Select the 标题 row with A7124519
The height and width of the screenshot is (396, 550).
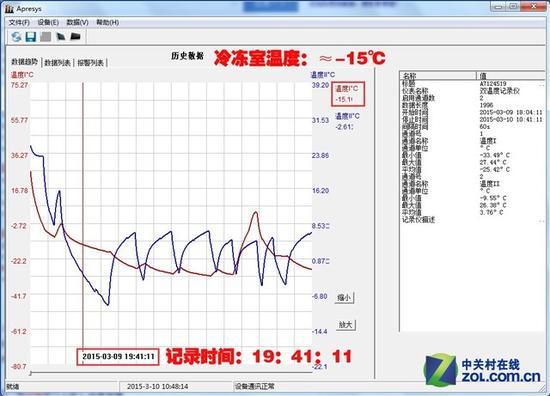[x=472, y=84]
